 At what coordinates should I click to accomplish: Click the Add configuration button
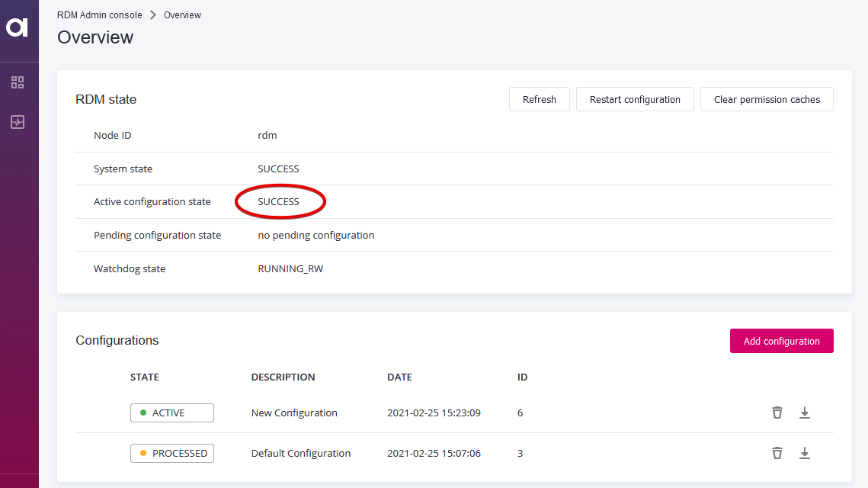pos(781,341)
